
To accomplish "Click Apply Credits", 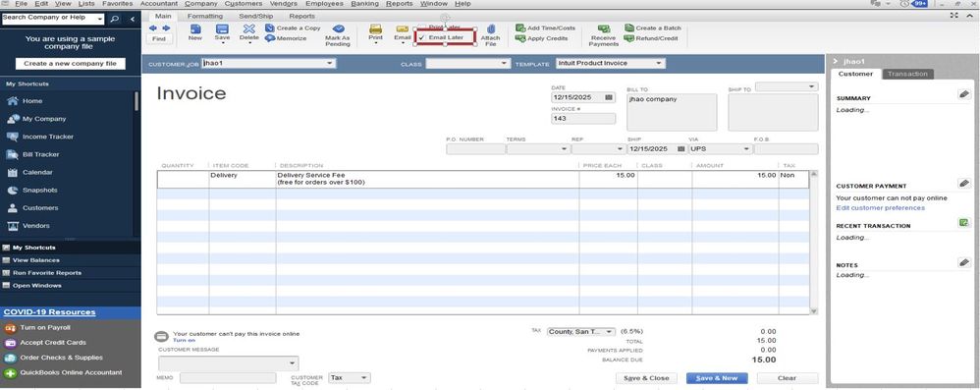I will [541, 38].
